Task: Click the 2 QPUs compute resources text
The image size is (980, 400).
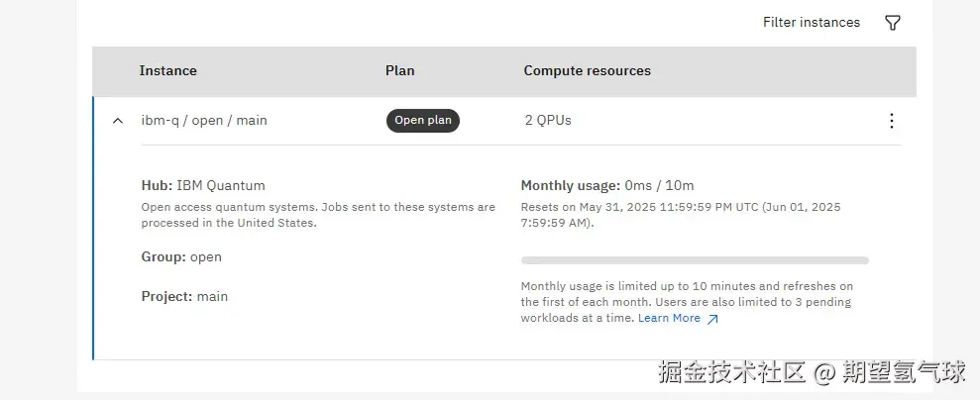Action: (x=548, y=121)
